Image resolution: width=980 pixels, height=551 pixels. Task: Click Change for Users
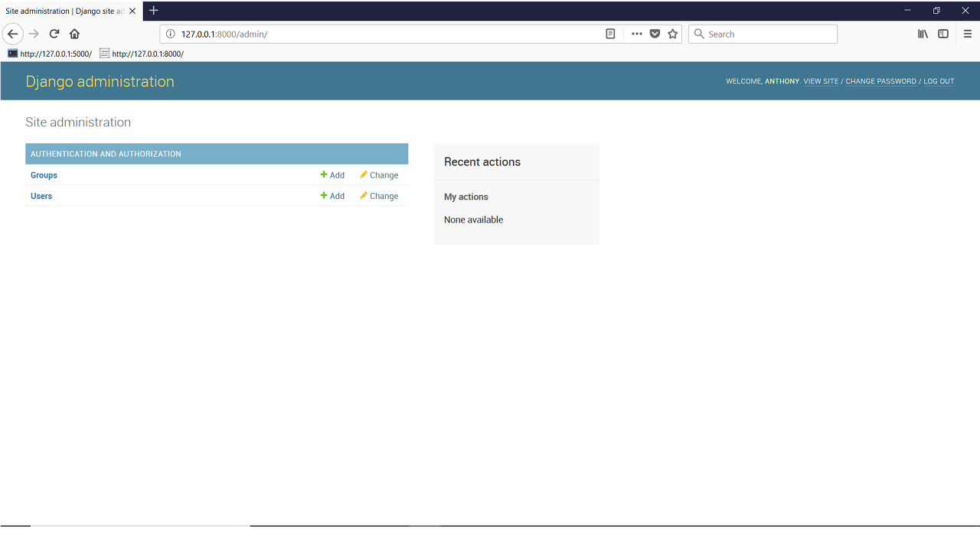[379, 196]
